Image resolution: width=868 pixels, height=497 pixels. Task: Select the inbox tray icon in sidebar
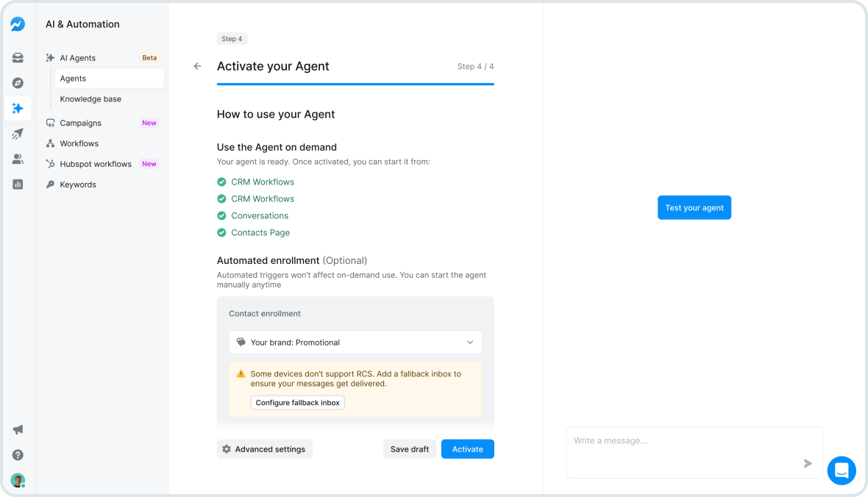[18, 57]
